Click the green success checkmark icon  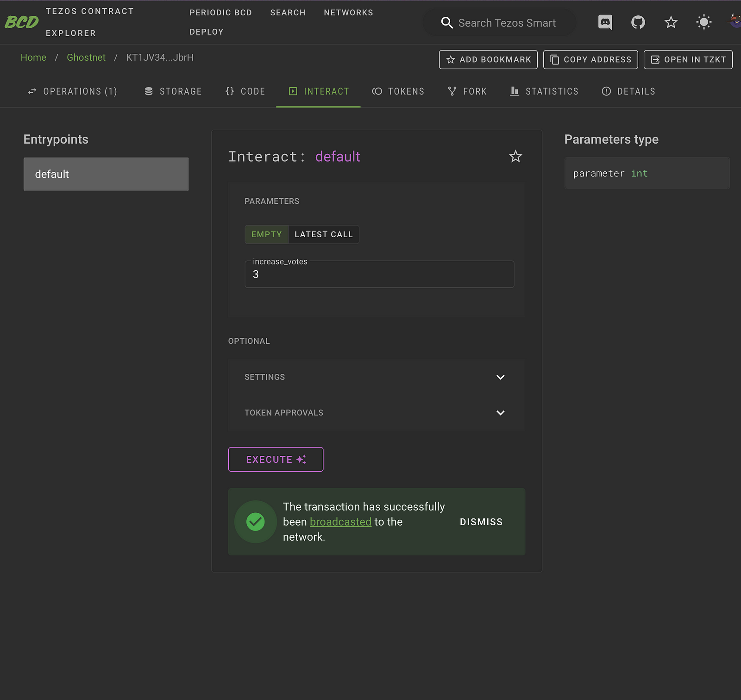click(x=255, y=522)
